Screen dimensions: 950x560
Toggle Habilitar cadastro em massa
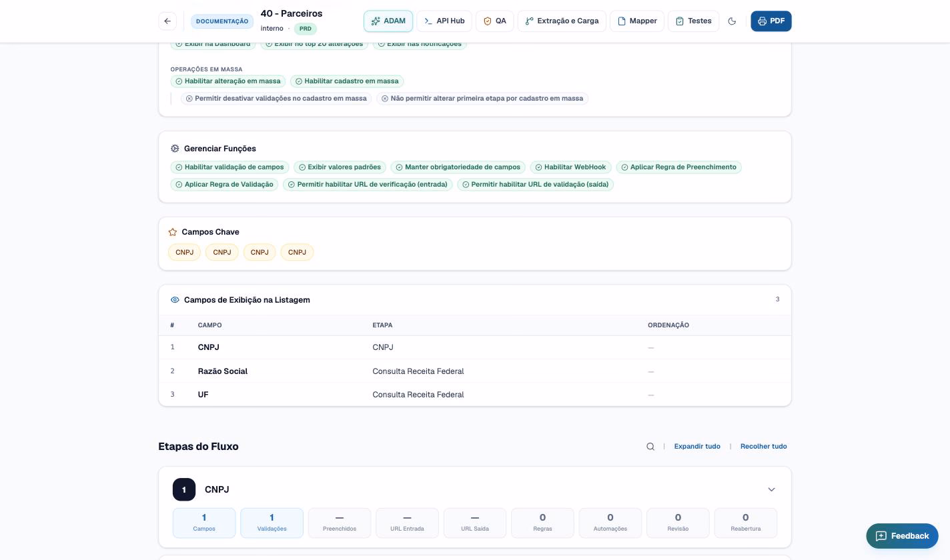347,81
